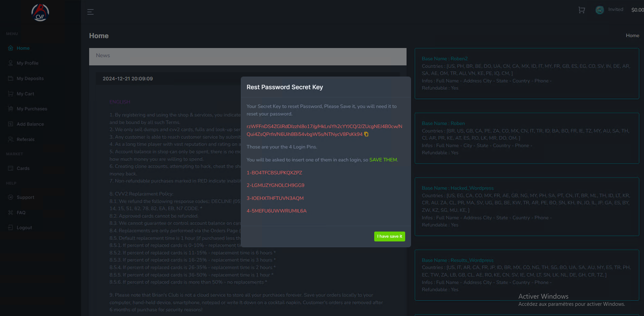Click the News panel header

coord(248,57)
